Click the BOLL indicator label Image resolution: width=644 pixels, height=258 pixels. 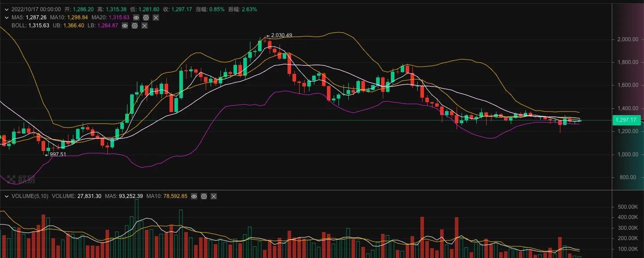19,26
